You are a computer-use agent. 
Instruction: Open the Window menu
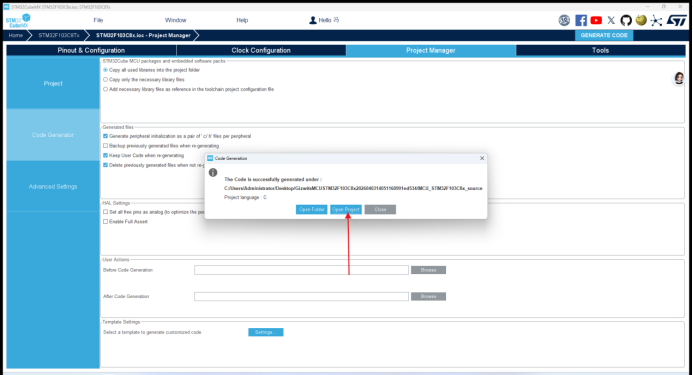(x=175, y=20)
